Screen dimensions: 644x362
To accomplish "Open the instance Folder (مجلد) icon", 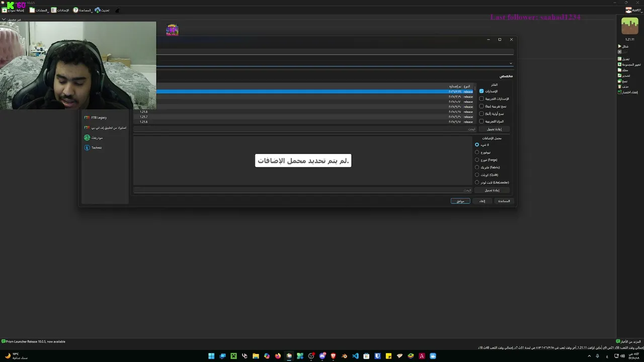I will [620, 70].
